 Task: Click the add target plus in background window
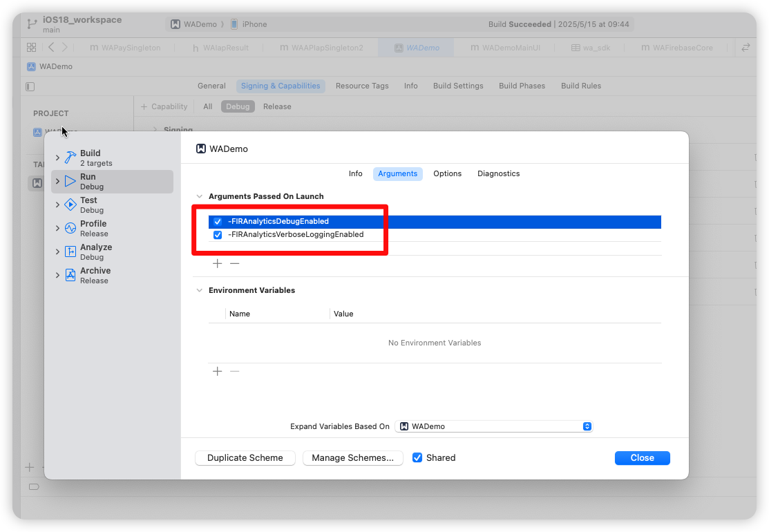pos(30,467)
